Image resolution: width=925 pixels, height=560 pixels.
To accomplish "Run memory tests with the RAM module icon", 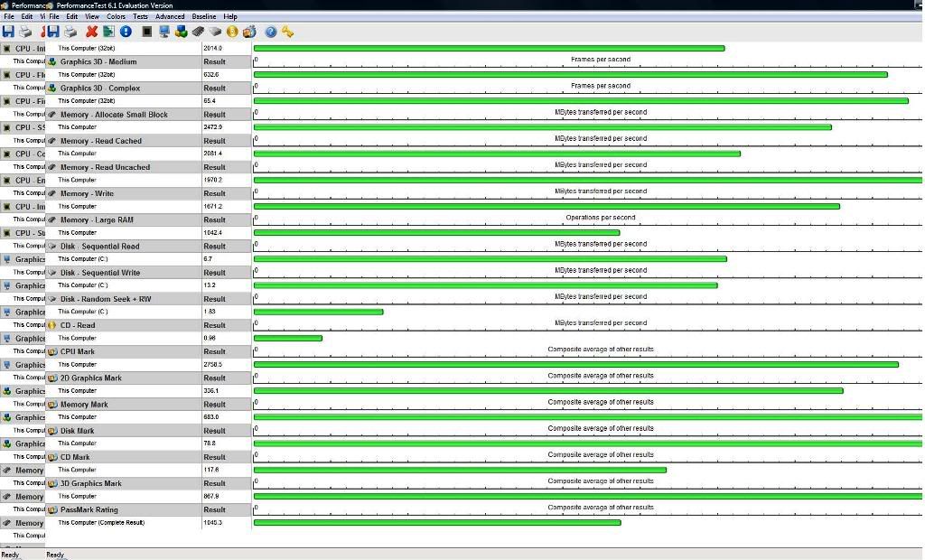I will tap(198, 32).
